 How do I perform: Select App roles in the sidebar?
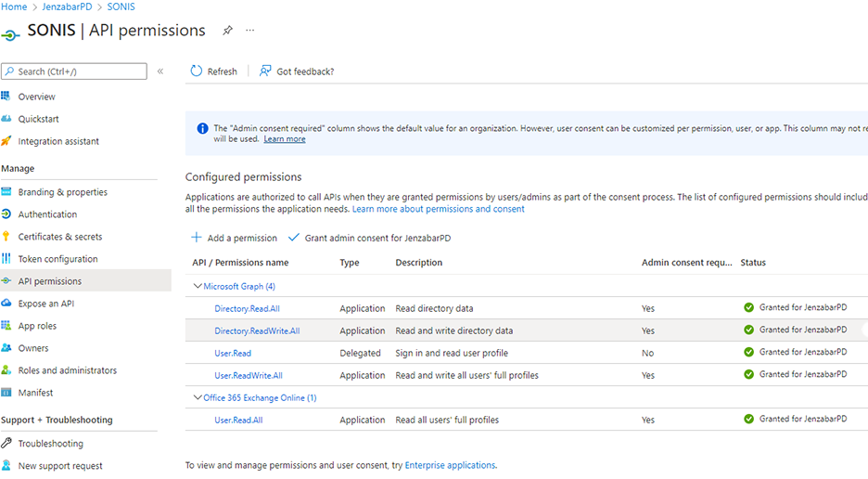coord(37,326)
